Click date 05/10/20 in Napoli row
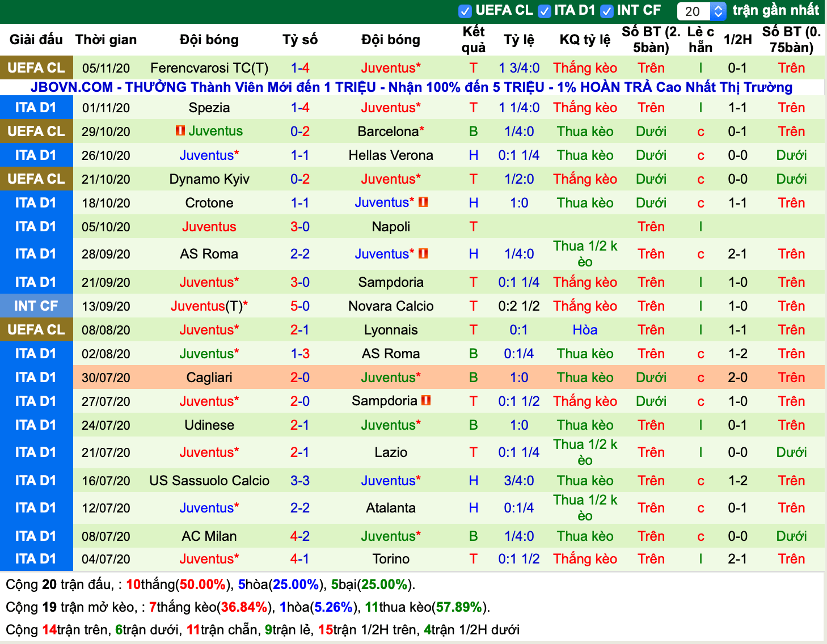This screenshot has height=644, width=827. (x=106, y=227)
